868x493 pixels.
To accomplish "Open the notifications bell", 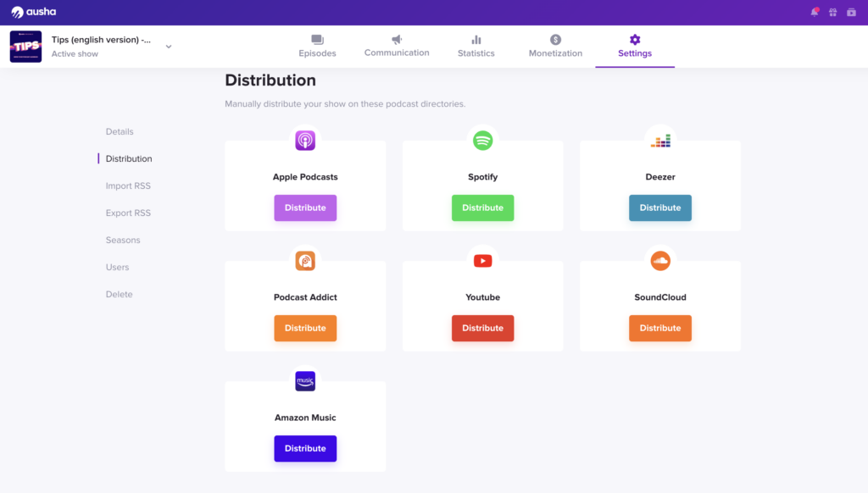I will 815,12.
